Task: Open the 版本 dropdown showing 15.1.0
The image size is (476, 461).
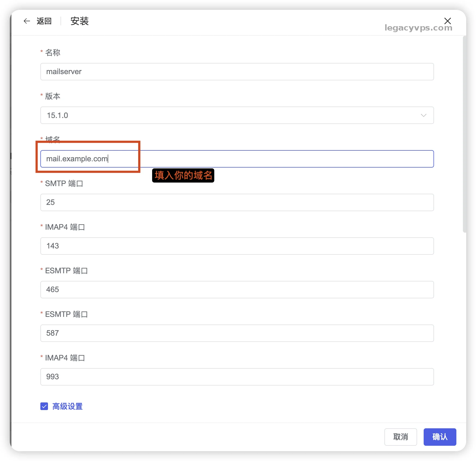Action: pos(237,115)
